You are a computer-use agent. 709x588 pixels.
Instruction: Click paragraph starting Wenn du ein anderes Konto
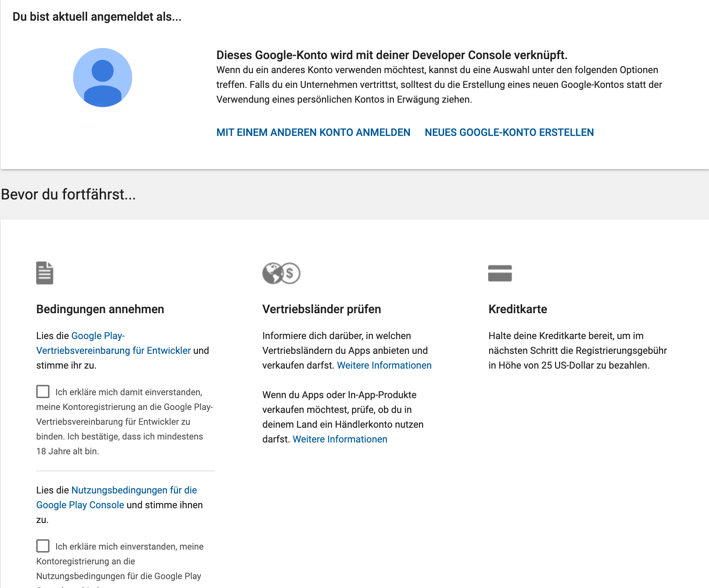click(x=439, y=85)
